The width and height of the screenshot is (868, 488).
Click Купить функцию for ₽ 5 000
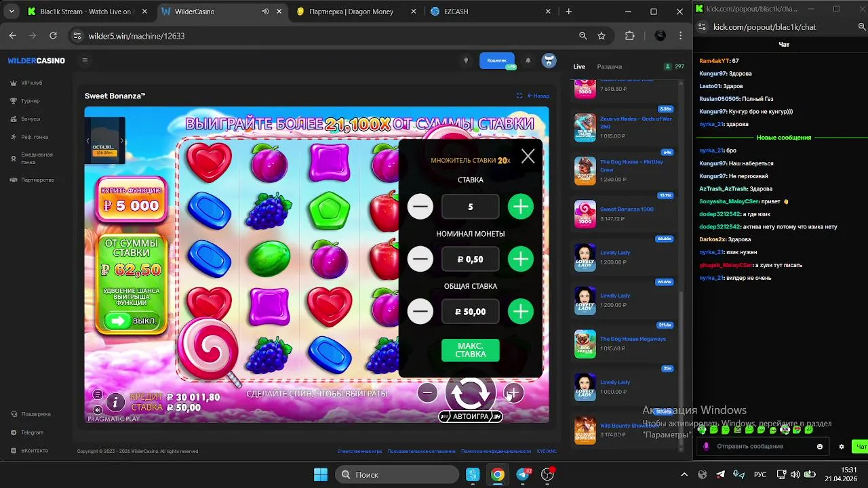pyautogui.click(x=132, y=199)
